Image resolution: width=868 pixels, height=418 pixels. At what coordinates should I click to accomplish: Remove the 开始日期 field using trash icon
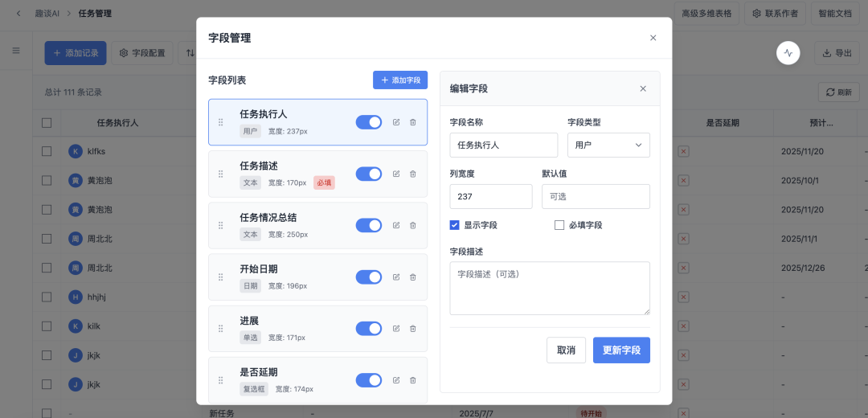(413, 277)
